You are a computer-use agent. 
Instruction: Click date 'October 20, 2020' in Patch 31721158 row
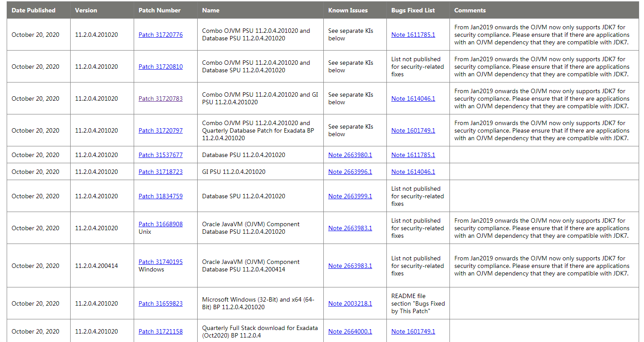pos(36,331)
